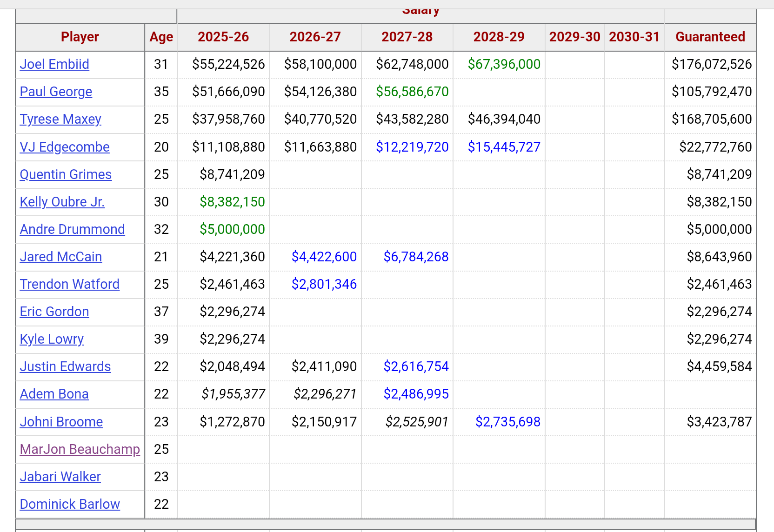The height and width of the screenshot is (532, 774).
Task: Click Broome's 2025-26 salary $1,272,870
Action: (232, 422)
